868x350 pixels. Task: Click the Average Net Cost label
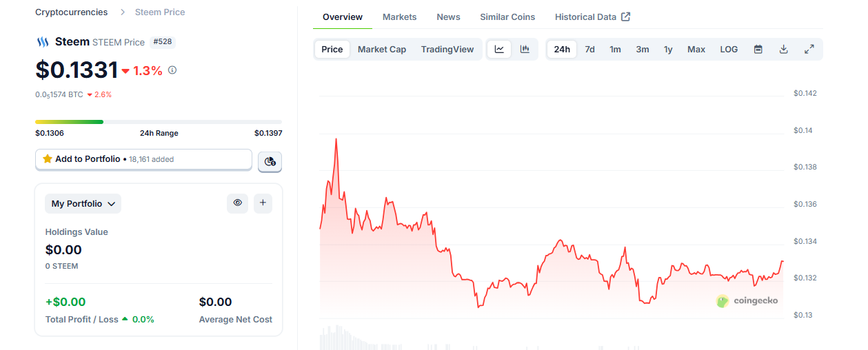coord(236,320)
